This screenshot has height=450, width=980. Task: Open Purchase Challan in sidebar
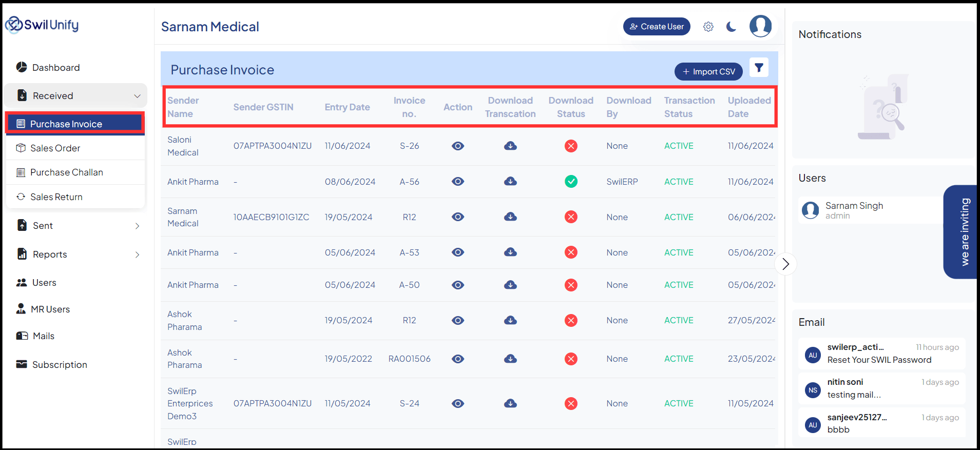75,172
